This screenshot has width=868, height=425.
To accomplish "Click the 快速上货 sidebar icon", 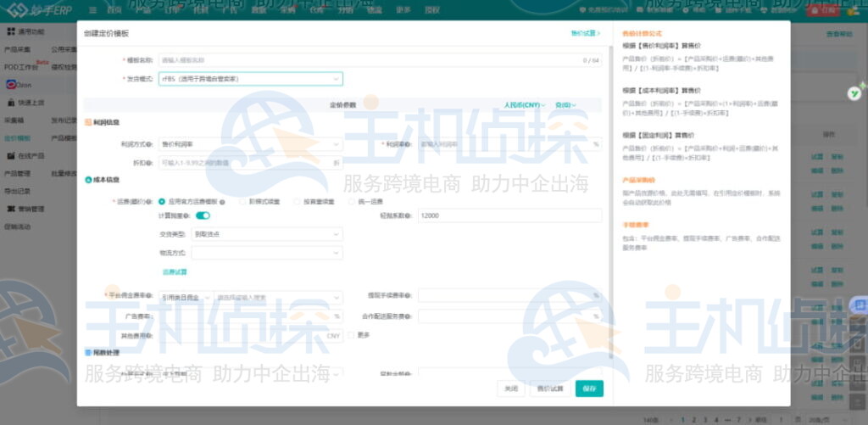I will [10, 103].
